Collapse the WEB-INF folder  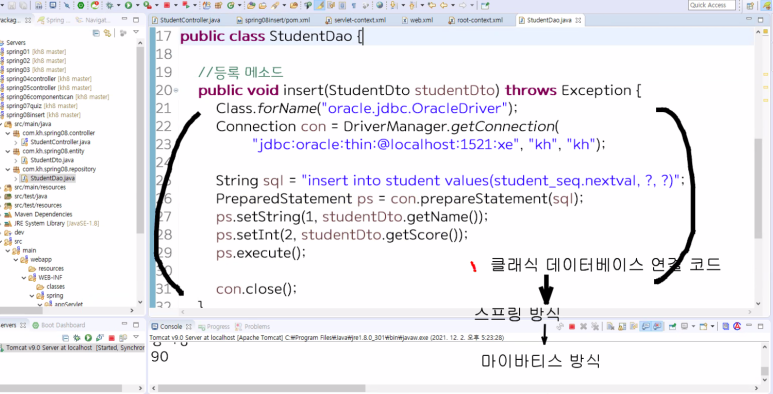(x=24, y=278)
